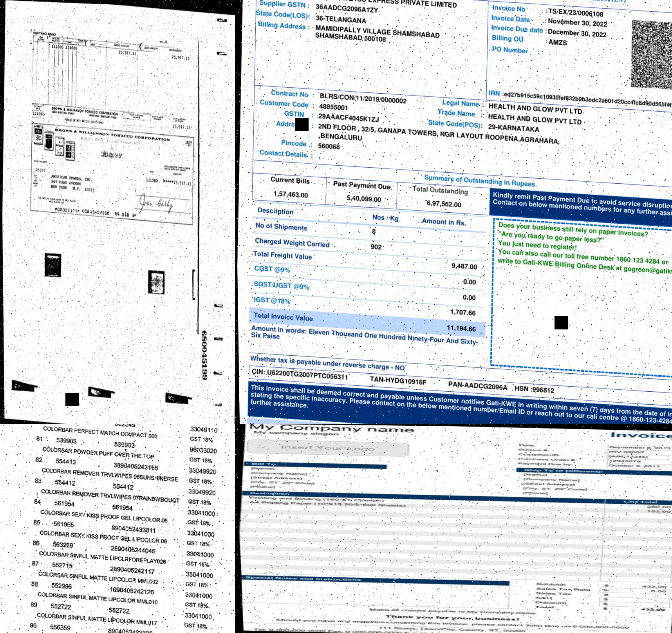Click Current Bills amount "1,57,463.00"

click(x=291, y=194)
